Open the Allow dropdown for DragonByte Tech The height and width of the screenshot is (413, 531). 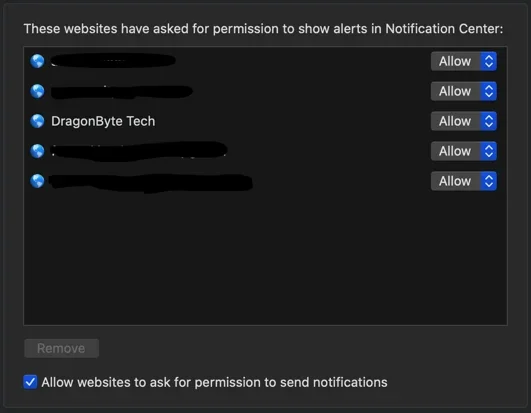click(x=464, y=121)
